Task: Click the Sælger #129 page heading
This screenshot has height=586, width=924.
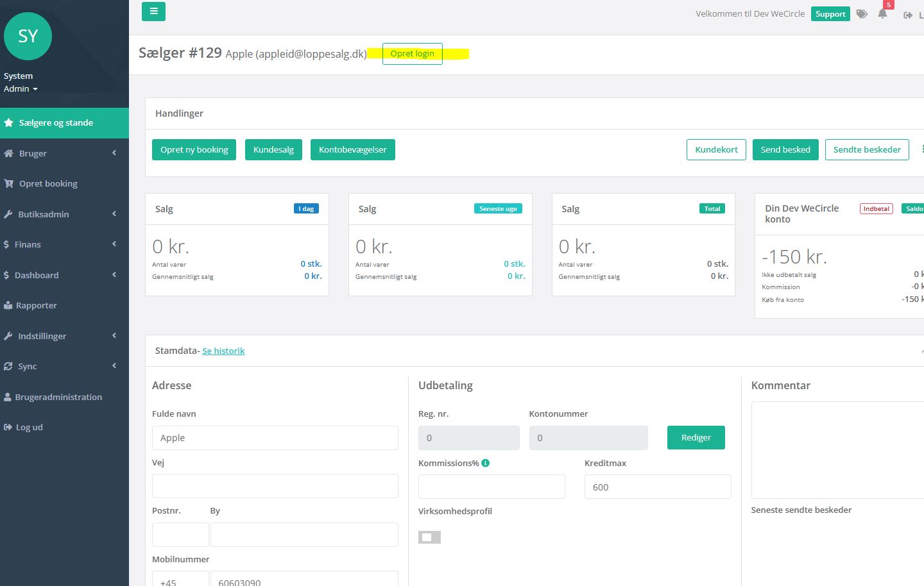Action: tap(180, 53)
